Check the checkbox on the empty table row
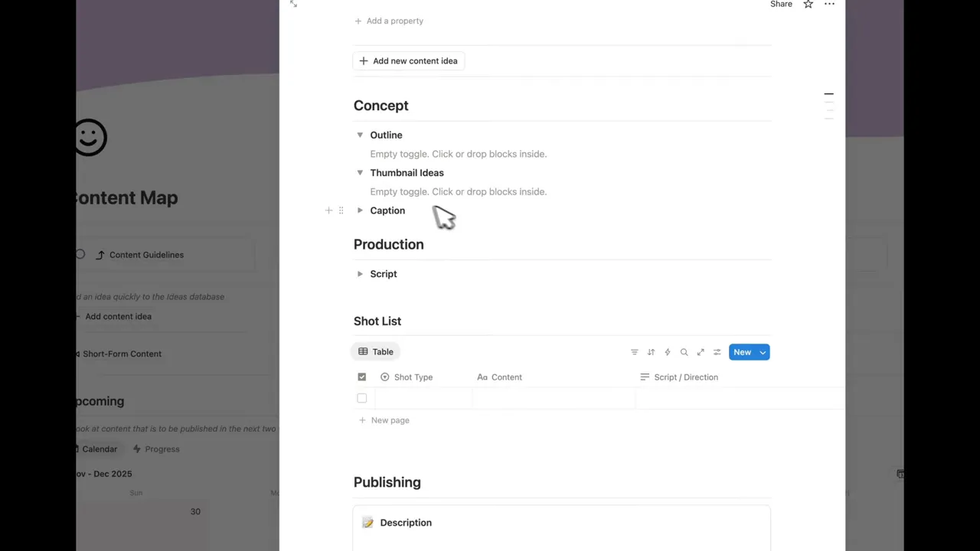This screenshot has height=551, width=980. pyautogui.click(x=361, y=398)
